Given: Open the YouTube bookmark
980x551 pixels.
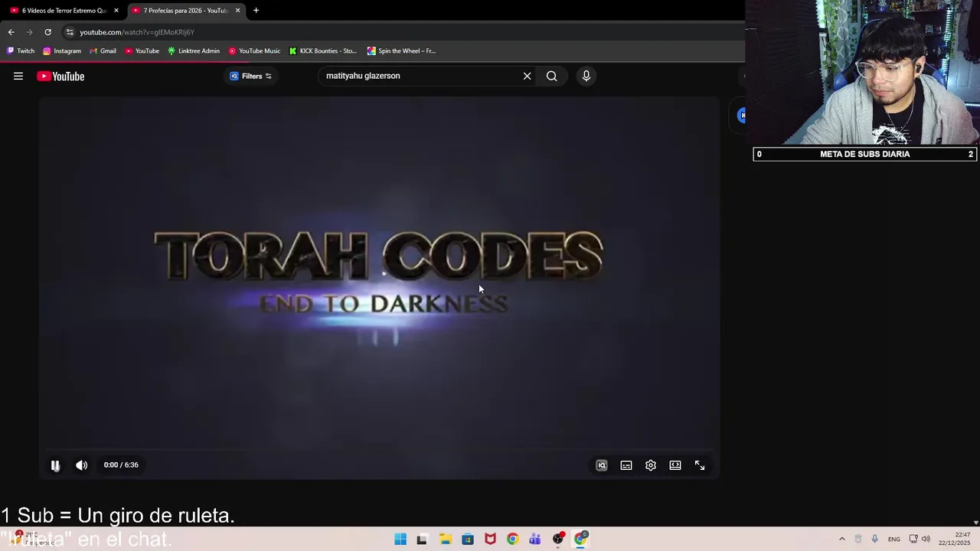Looking at the screenshot, I should 142,51.
